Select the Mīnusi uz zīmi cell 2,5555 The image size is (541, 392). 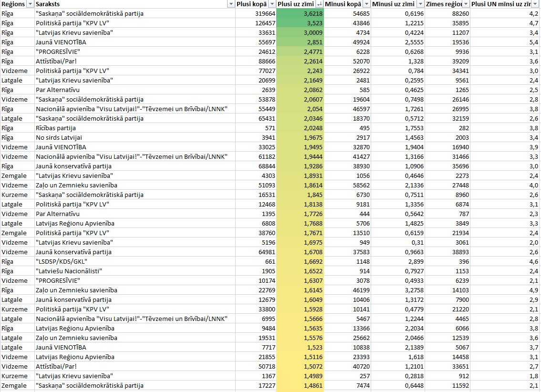click(398, 42)
